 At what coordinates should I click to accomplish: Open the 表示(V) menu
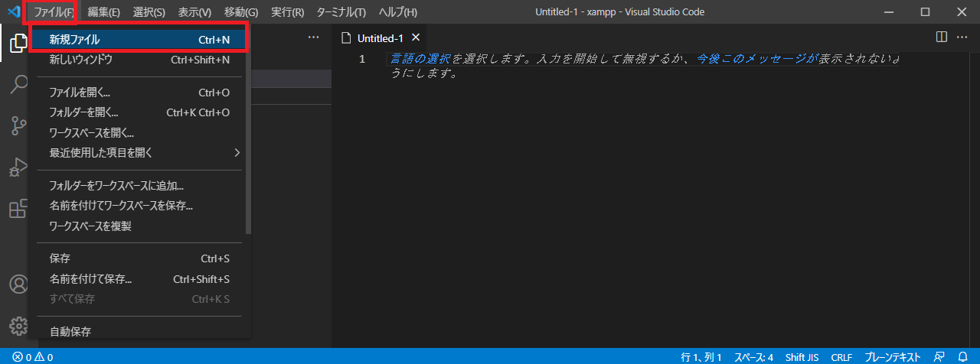tap(194, 12)
